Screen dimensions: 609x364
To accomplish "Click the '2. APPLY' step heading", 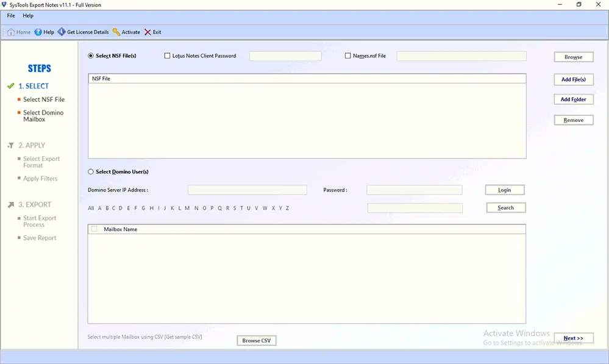I will (32, 145).
